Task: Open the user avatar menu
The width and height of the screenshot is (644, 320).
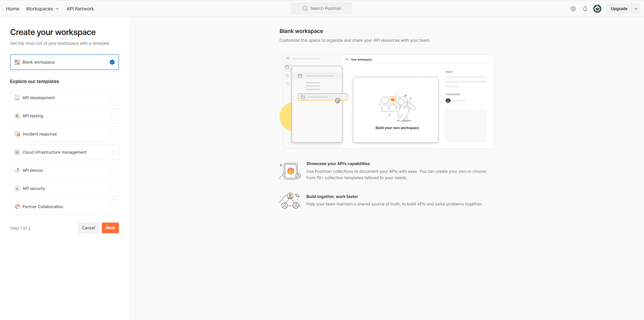Action: click(597, 9)
